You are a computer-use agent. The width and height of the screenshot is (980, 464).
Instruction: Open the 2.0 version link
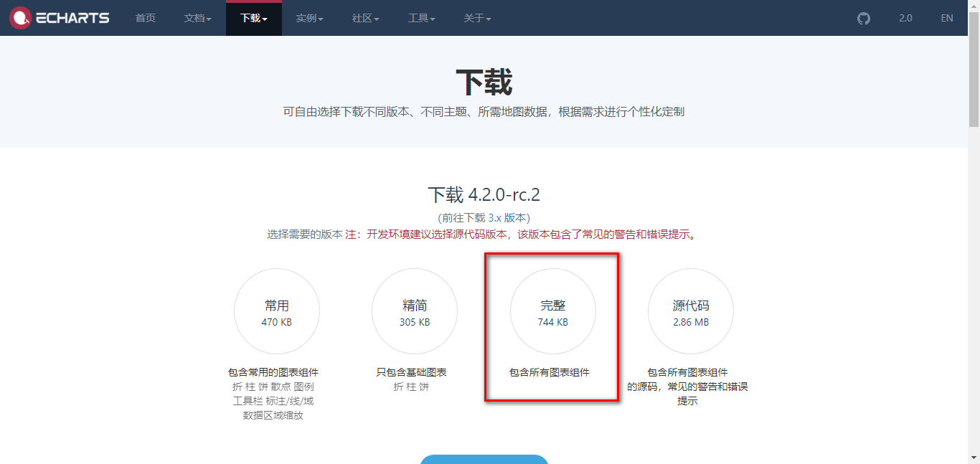tap(905, 18)
